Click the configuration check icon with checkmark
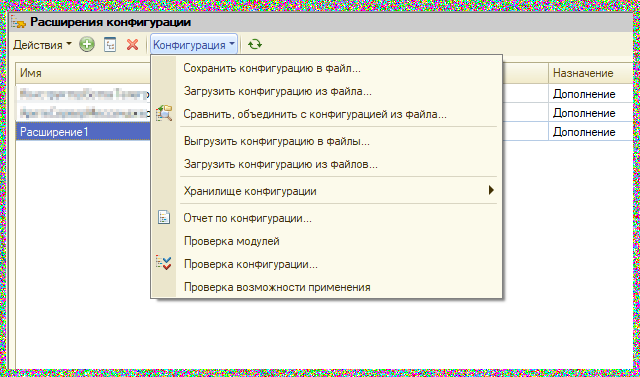The width and height of the screenshot is (640, 377). coord(164,264)
